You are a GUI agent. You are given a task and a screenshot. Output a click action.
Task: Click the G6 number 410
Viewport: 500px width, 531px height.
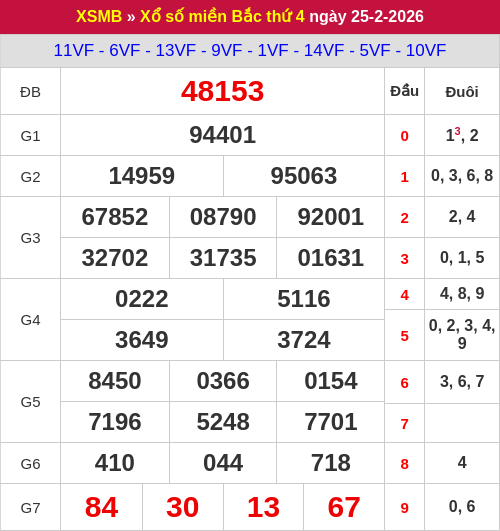(115, 463)
